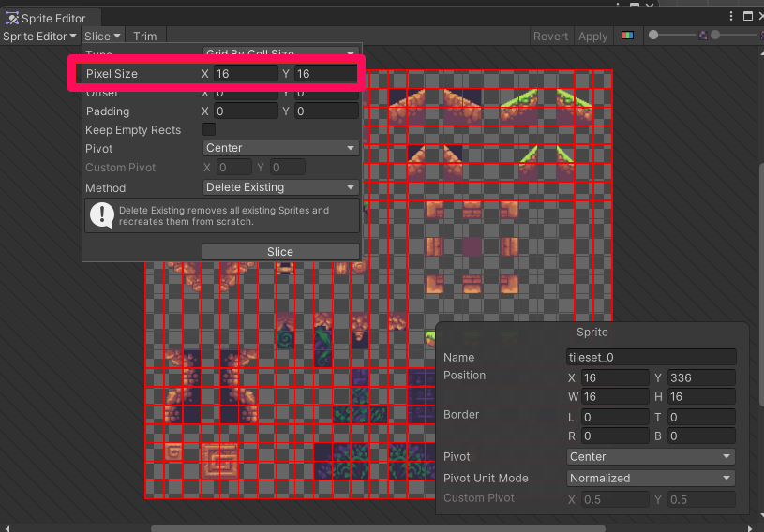Viewport: 764px width, 532px height.
Task: Select the large spiral stone block tile
Action: (x=220, y=461)
